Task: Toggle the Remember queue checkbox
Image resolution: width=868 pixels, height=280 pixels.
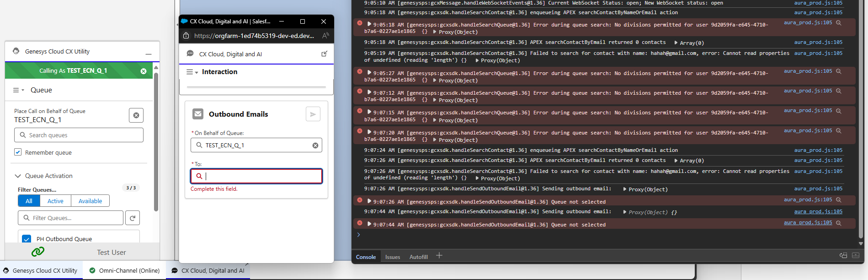Action: [x=18, y=152]
